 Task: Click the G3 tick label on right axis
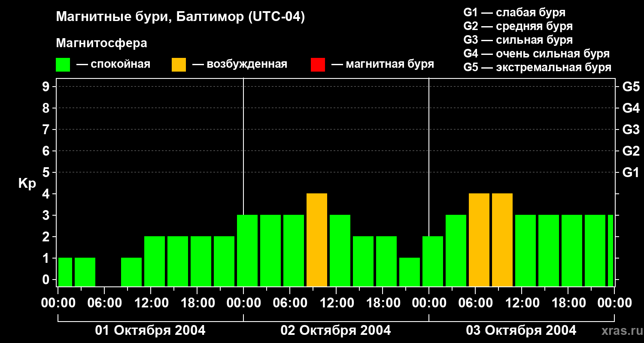(631, 129)
